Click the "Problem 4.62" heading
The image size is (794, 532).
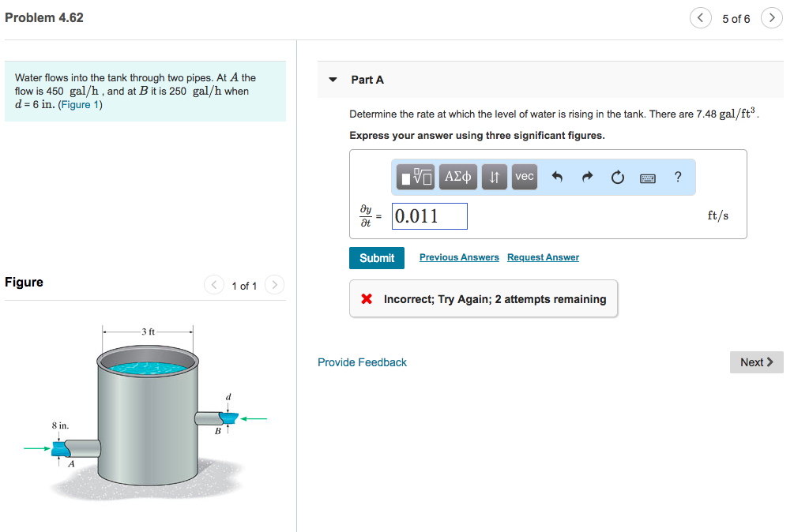(x=44, y=17)
